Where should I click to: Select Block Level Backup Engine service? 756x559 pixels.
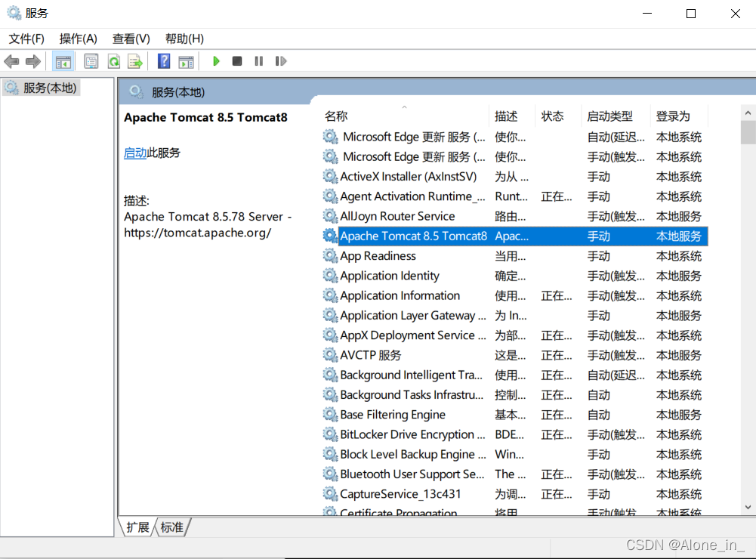tap(515, 454)
